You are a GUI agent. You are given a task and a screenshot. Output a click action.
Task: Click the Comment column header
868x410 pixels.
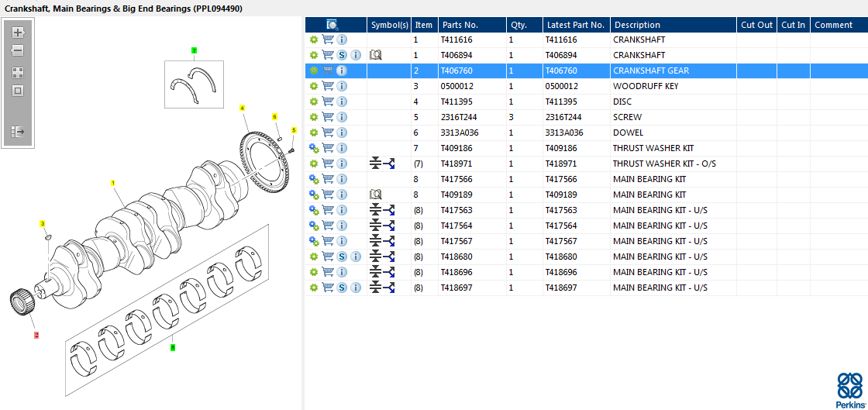(x=839, y=25)
